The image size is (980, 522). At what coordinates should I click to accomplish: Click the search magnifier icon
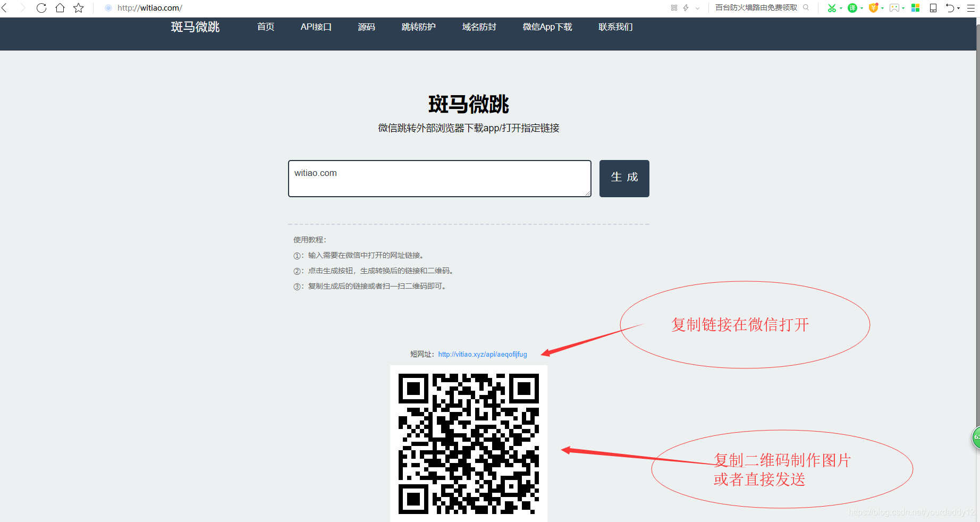[806, 7]
